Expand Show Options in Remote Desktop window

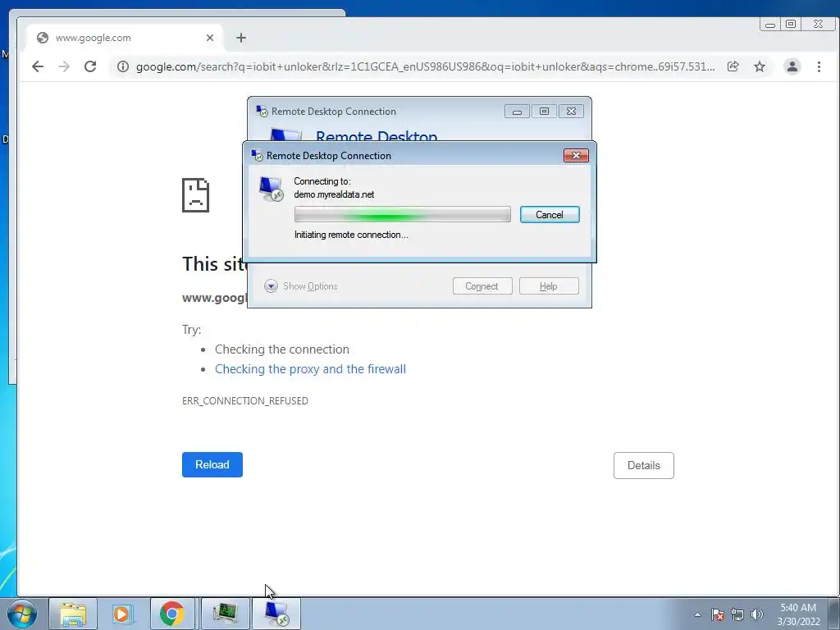301,286
